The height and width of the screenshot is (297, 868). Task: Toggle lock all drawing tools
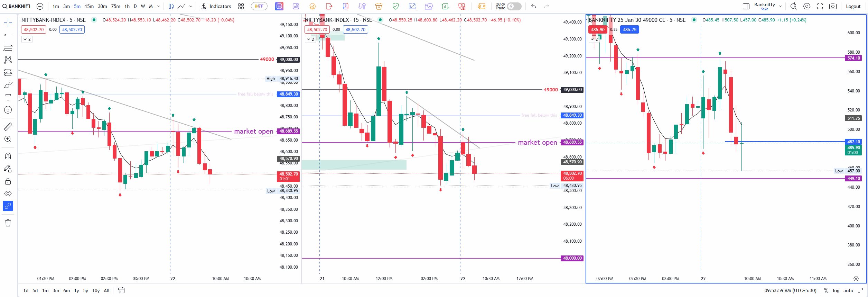8,181
